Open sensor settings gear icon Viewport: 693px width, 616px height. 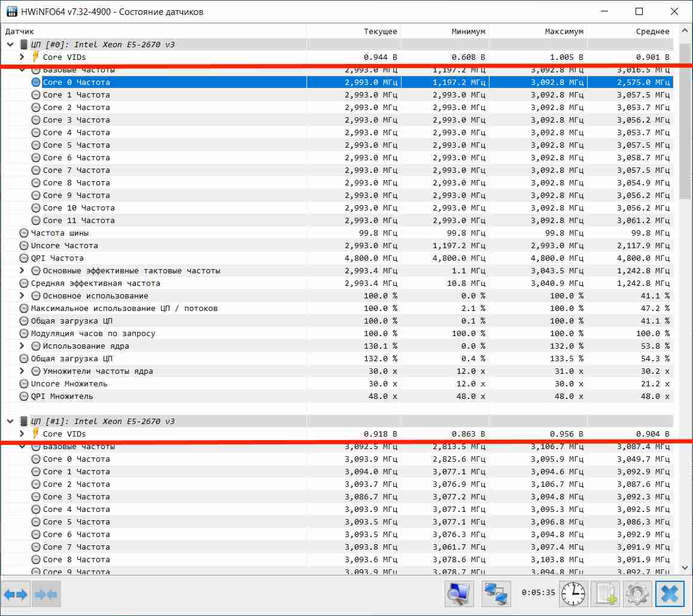click(x=637, y=594)
